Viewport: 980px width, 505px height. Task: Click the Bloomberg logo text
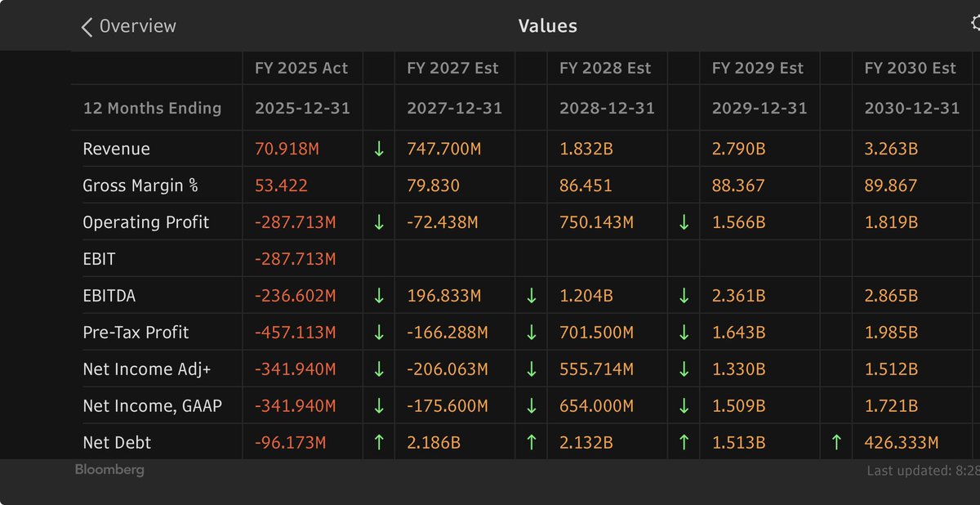tap(109, 470)
